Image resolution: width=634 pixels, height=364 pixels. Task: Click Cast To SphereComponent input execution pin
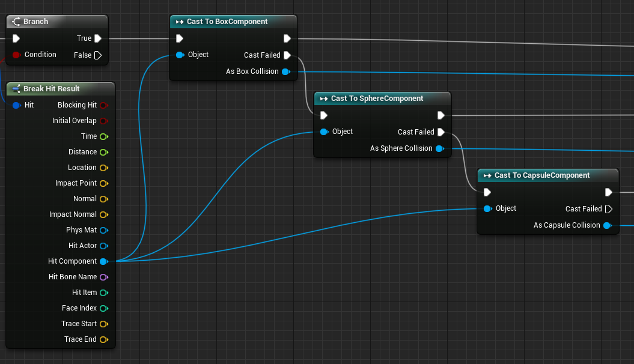[324, 115]
